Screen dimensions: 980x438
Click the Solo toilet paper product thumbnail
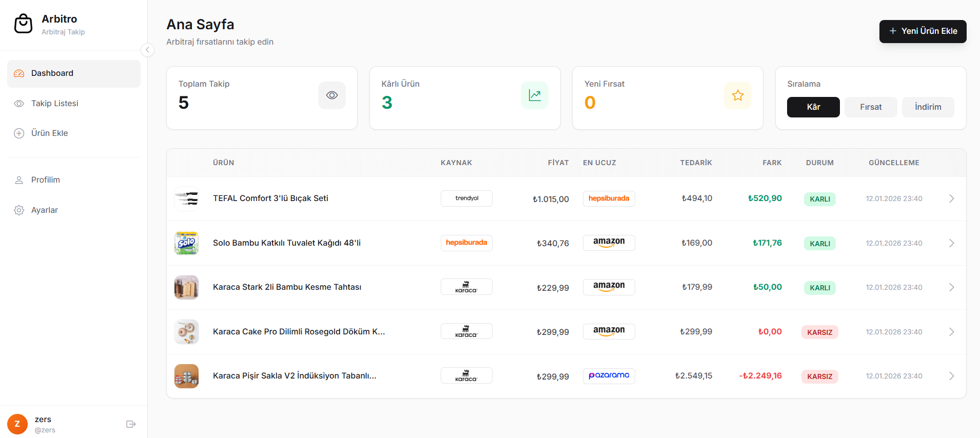click(186, 243)
